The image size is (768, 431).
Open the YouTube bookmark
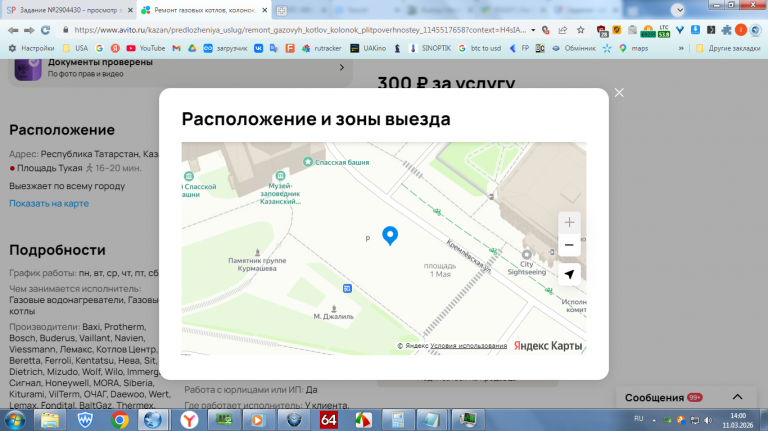point(145,48)
